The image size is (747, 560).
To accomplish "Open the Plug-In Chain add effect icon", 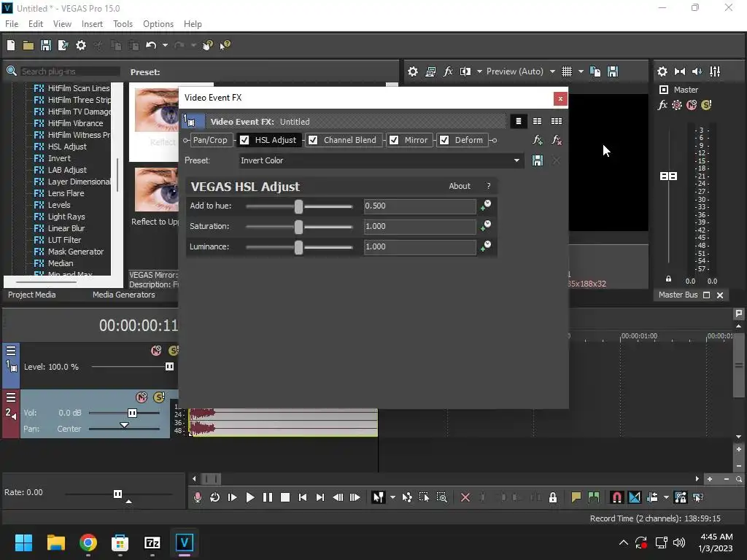I will click(x=538, y=140).
